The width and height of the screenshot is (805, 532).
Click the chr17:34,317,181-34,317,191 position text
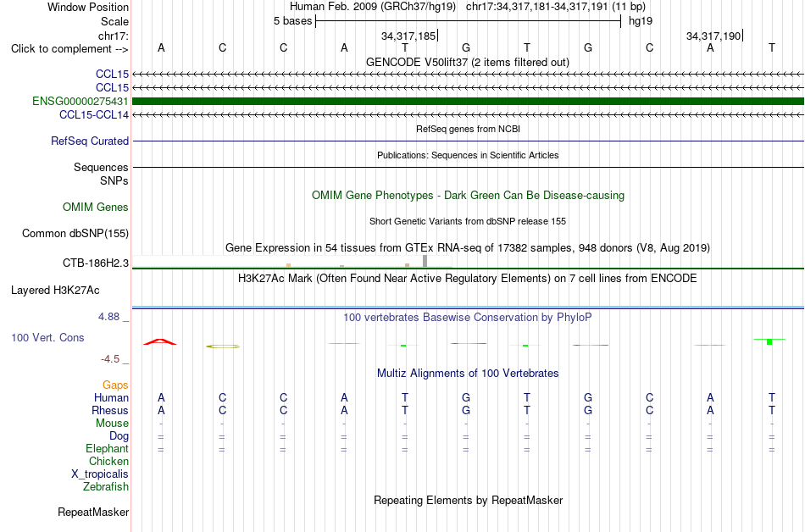click(556, 7)
